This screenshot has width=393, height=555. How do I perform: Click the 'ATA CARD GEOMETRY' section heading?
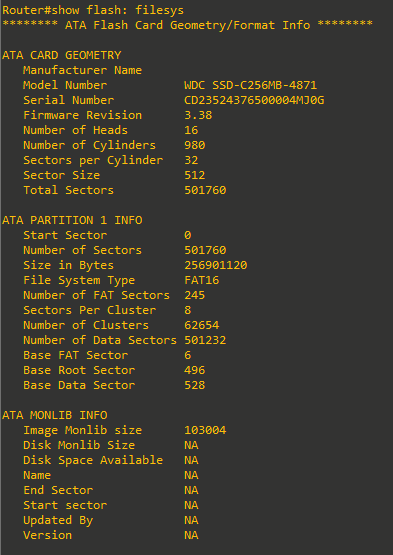point(62,55)
